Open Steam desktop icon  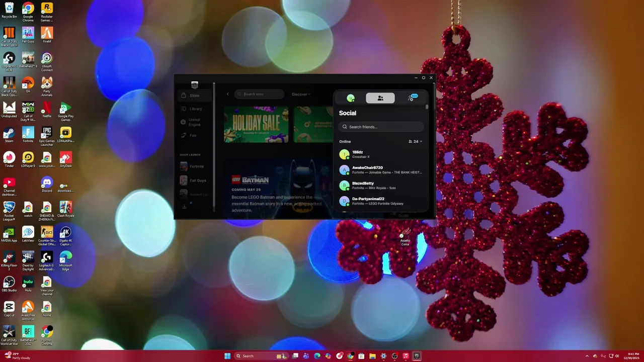9,134
